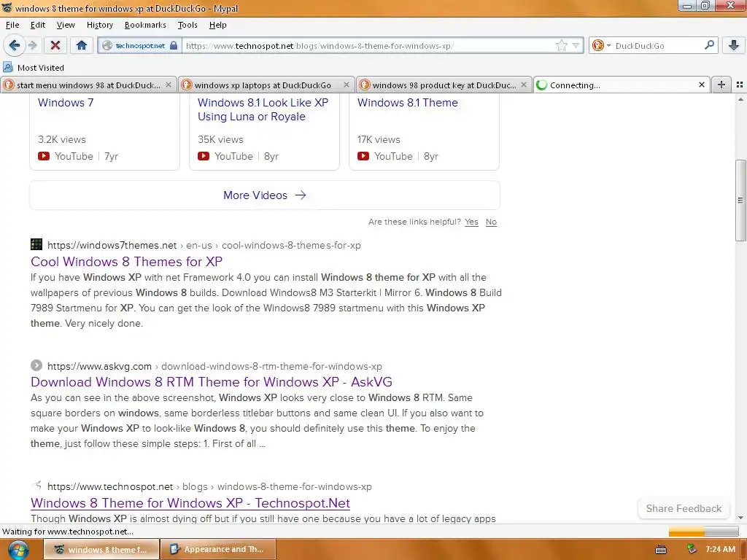Open 'Windows 8.1 Look Like XP' video
747x560 pixels.
(263, 109)
